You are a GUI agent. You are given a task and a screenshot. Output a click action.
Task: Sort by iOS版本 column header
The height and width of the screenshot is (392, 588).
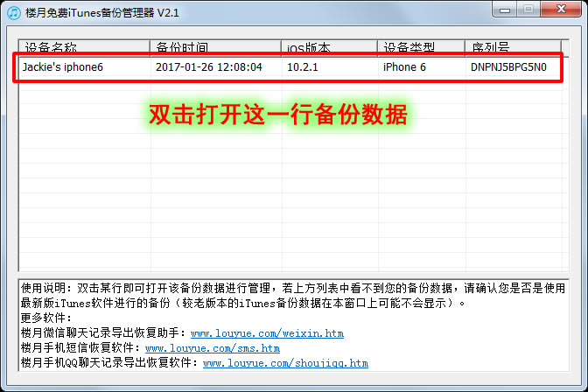point(329,48)
